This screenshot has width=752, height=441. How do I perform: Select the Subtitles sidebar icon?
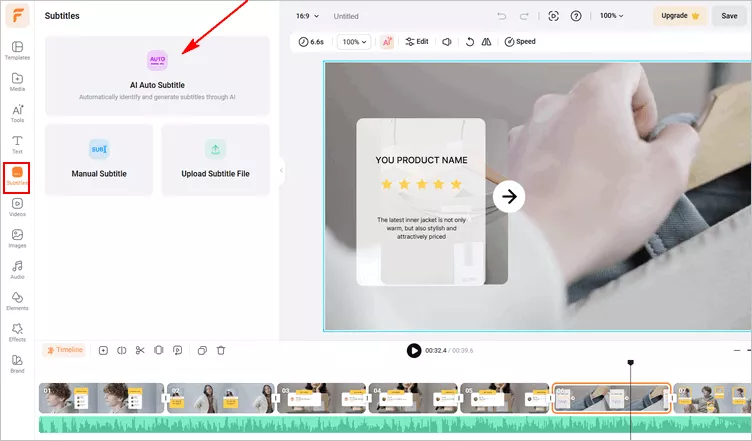coord(17,177)
